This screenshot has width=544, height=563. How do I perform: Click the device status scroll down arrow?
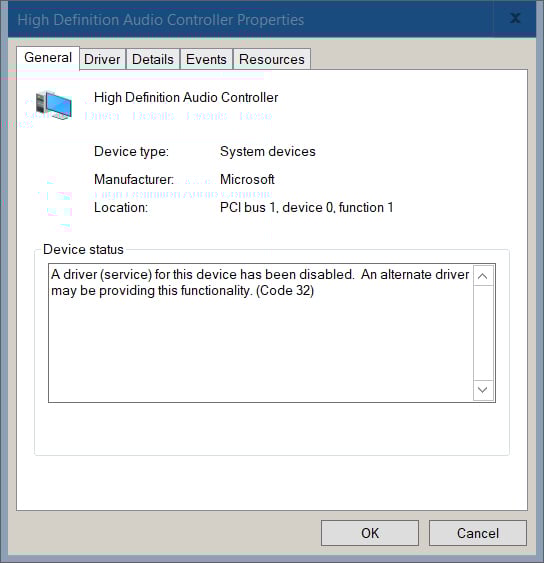coord(483,390)
